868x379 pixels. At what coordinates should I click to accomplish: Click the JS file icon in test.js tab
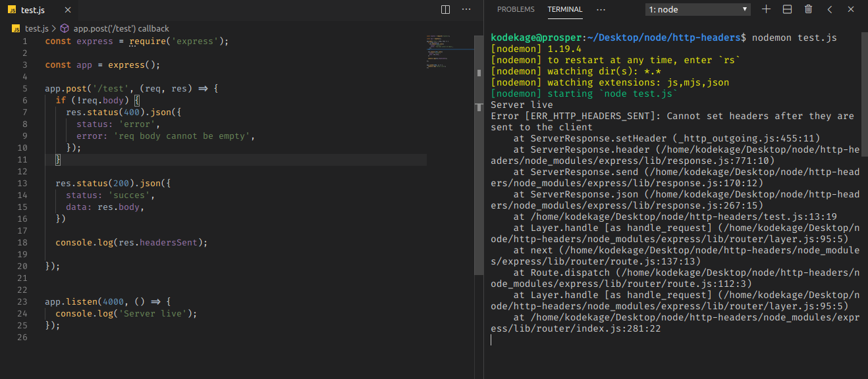[12, 10]
